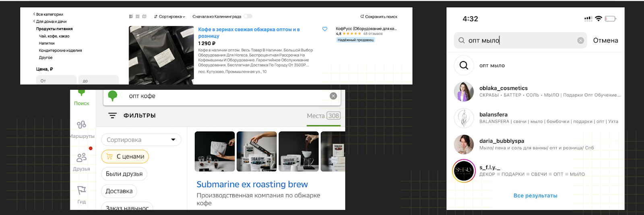Screen dimensions: 644x215
Task: Open the Сортировка dropdown in listing header
Action: point(169,16)
